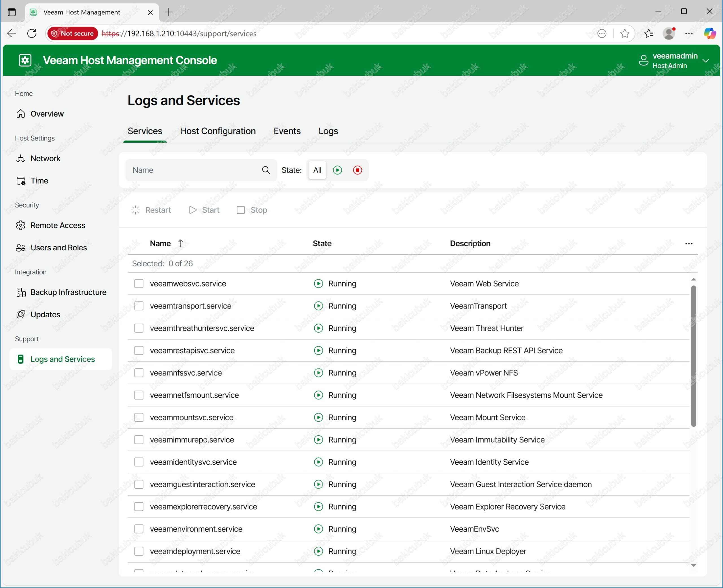Click the search magnifier in Name field
The image size is (723, 588).
point(266,170)
